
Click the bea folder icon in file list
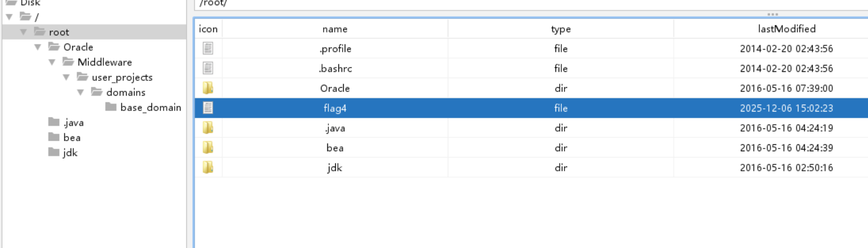(208, 148)
